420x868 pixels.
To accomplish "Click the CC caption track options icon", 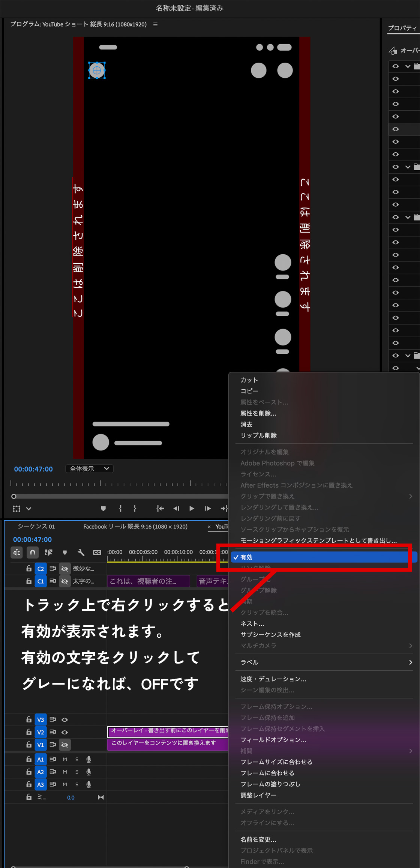I will pyautogui.click(x=97, y=552).
